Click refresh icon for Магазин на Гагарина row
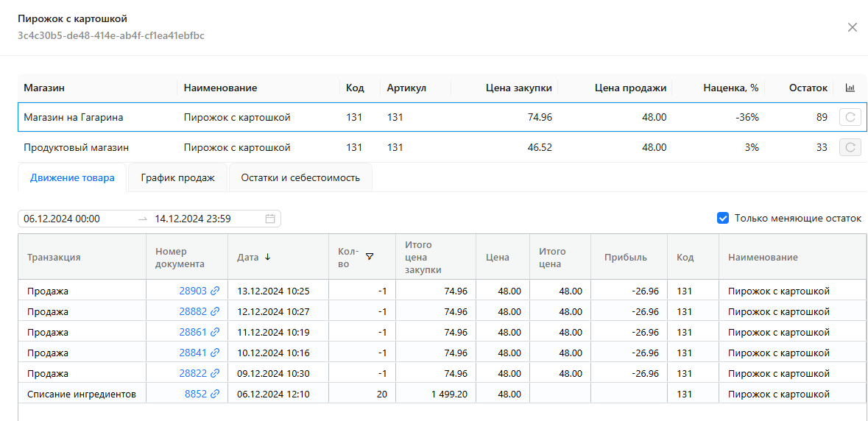This screenshot has width=868, height=421. click(850, 117)
